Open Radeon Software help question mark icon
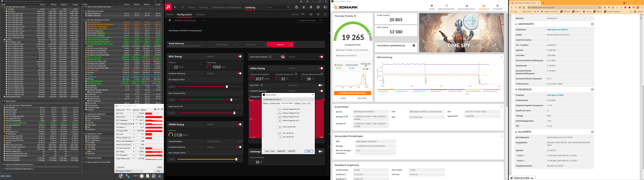Screen dimensions: 644x180 pos(307,2)
